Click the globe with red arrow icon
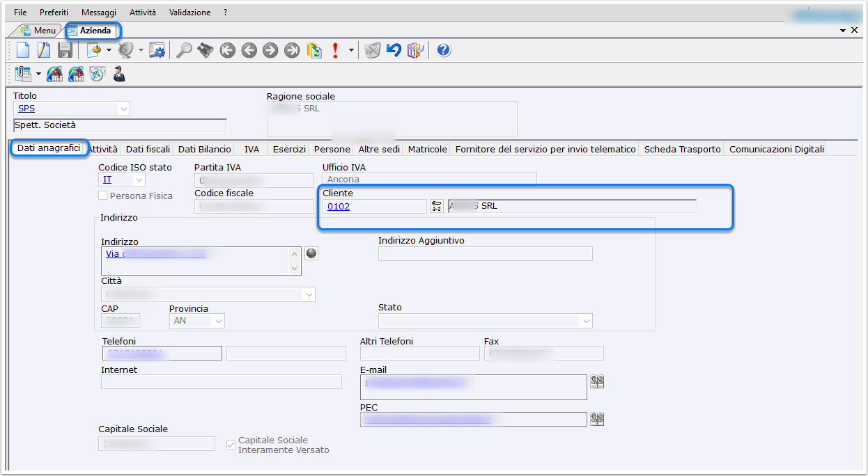The width and height of the screenshot is (868, 476). 54,73
